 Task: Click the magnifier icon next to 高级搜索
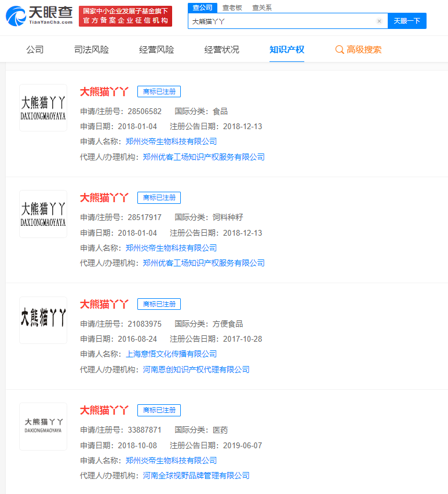tap(340, 50)
